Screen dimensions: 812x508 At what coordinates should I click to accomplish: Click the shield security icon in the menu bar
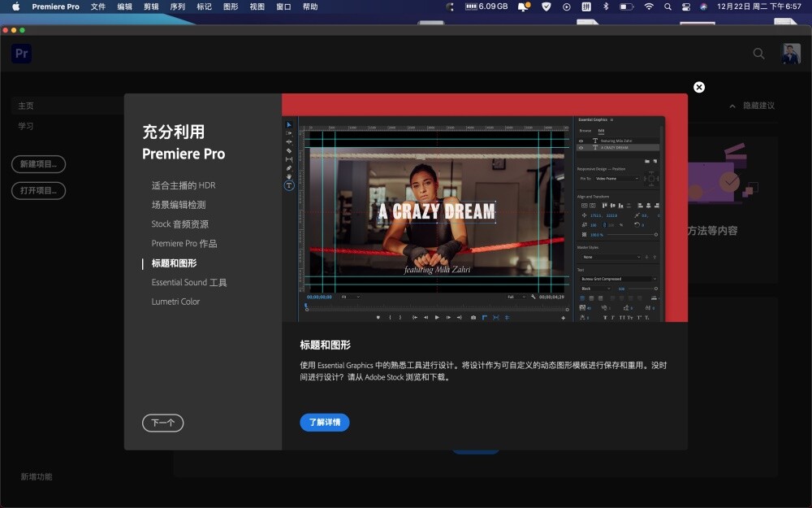pyautogui.click(x=546, y=7)
